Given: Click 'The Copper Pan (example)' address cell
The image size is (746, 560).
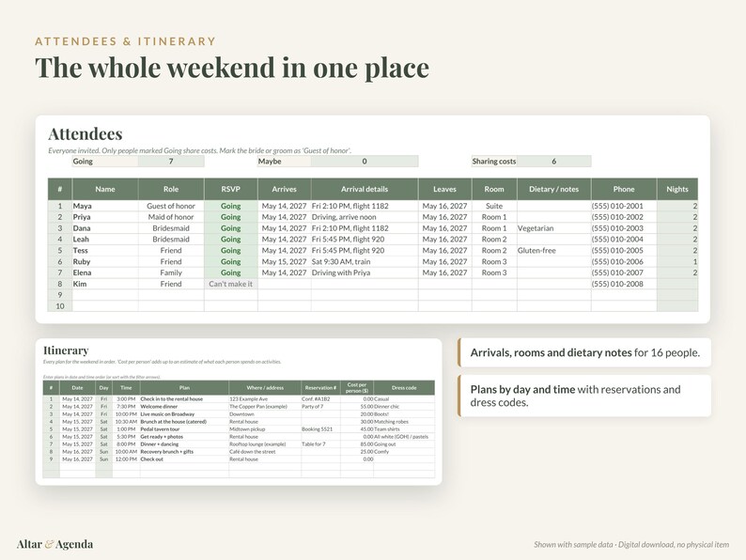Looking at the screenshot, I should pyautogui.click(x=265, y=407).
